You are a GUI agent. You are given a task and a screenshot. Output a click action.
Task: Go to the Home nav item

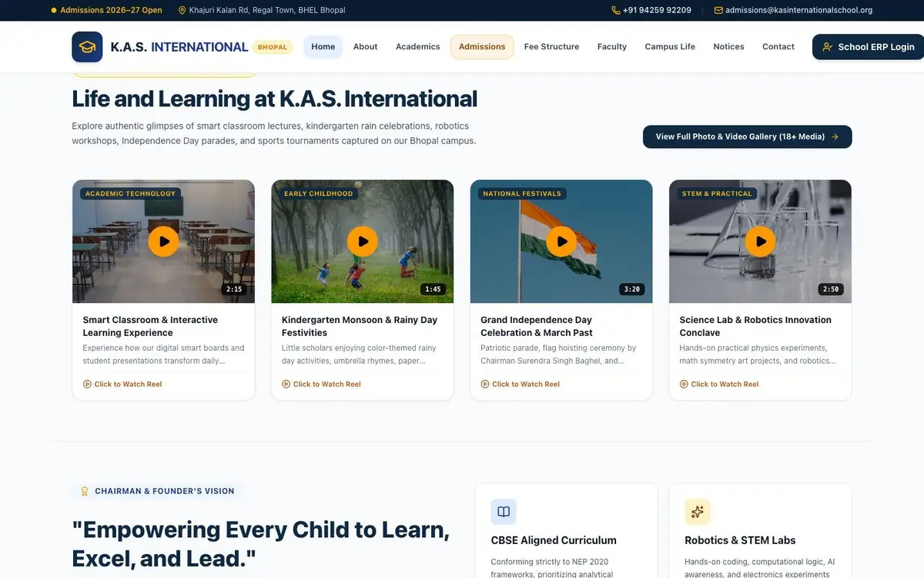point(323,47)
